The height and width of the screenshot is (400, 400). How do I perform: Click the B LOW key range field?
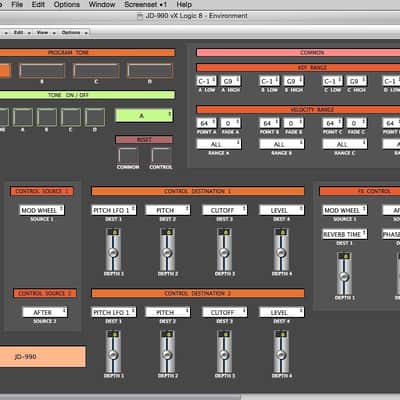point(269,81)
